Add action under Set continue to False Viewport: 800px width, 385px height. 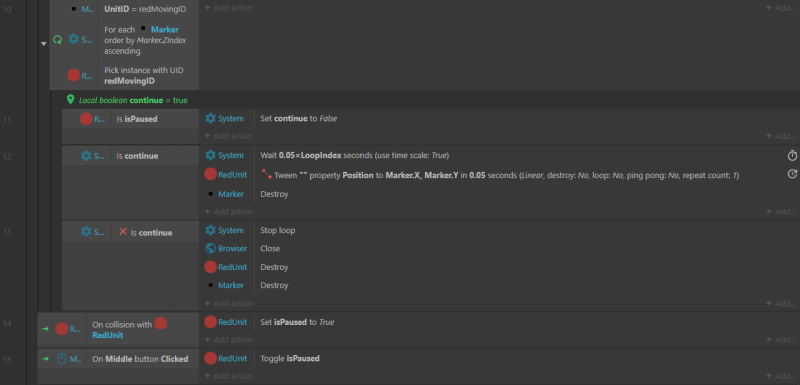(x=229, y=136)
